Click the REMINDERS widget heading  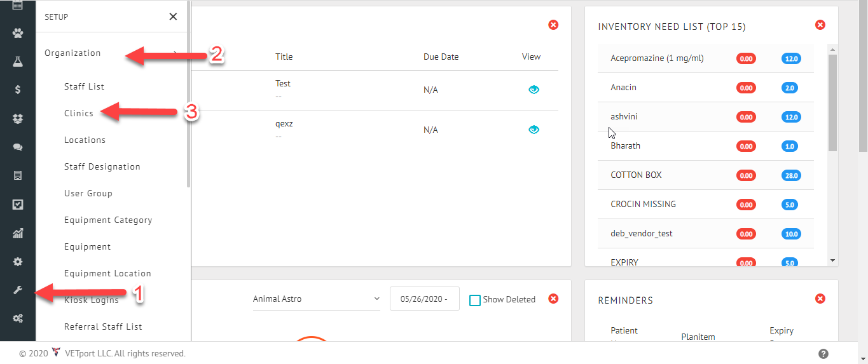click(x=626, y=300)
